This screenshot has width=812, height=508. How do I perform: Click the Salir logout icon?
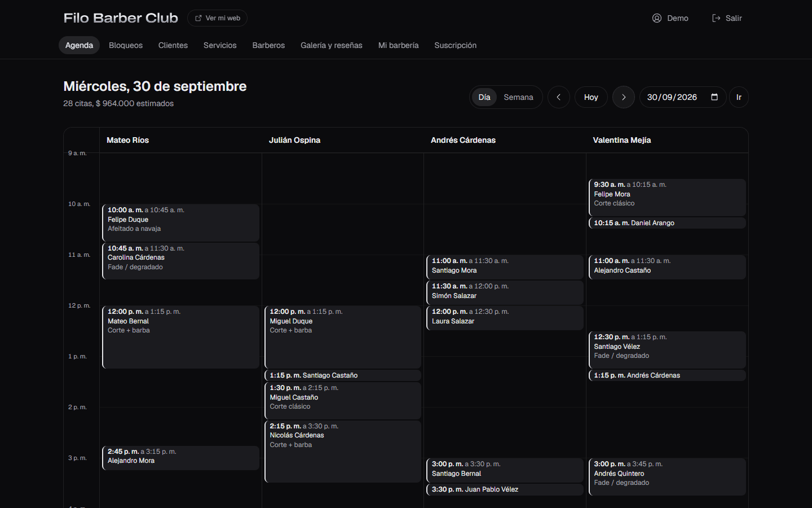(x=716, y=18)
